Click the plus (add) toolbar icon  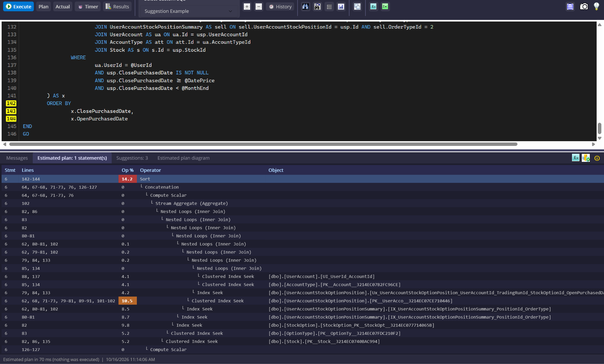[247, 7]
